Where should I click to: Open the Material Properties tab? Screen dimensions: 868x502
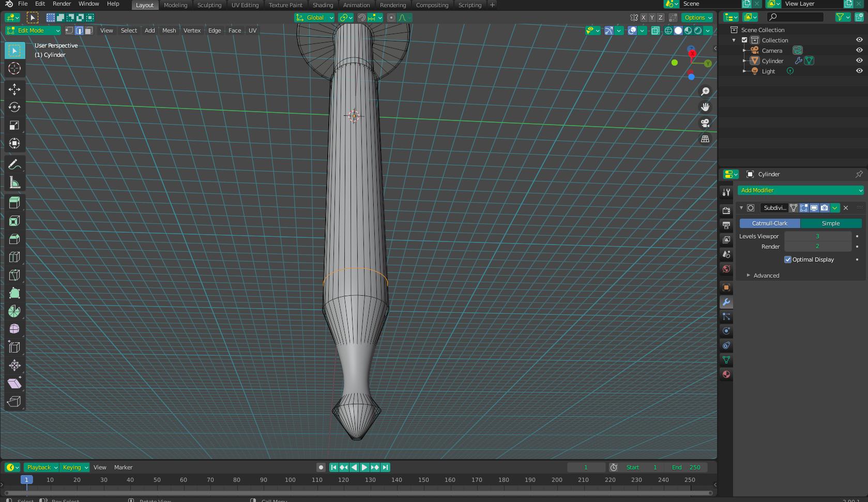[726, 374]
